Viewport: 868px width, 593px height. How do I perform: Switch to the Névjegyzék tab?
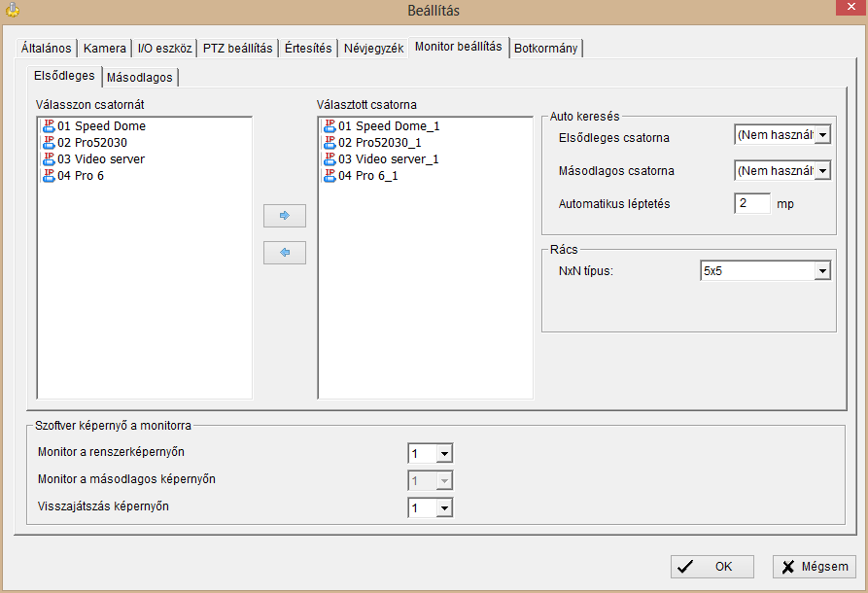(373, 49)
